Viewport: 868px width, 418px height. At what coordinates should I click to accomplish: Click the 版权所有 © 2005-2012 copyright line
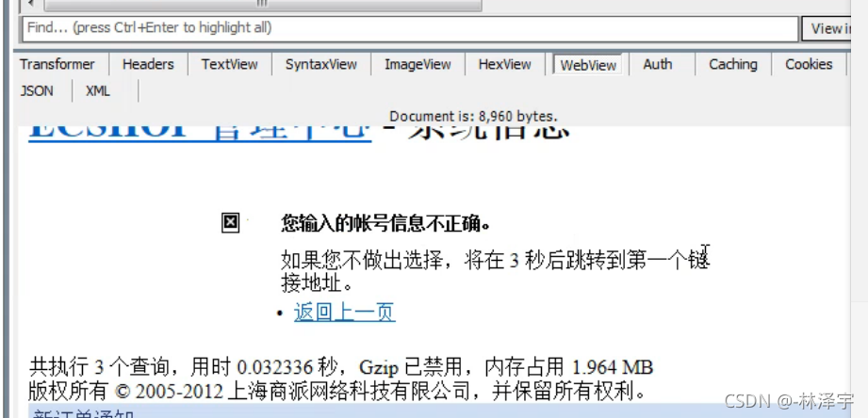click(x=336, y=392)
